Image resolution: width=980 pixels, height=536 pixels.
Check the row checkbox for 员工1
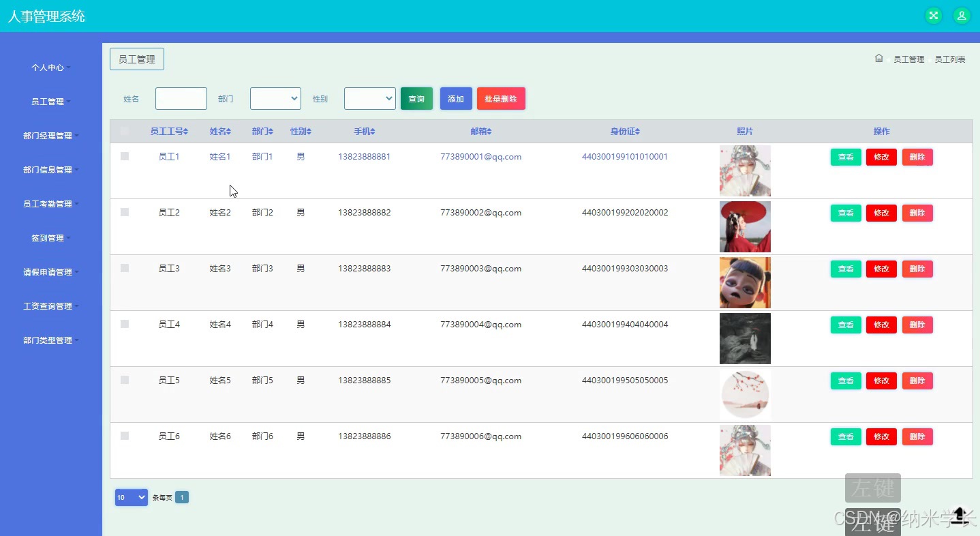pyautogui.click(x=125, y=156)
